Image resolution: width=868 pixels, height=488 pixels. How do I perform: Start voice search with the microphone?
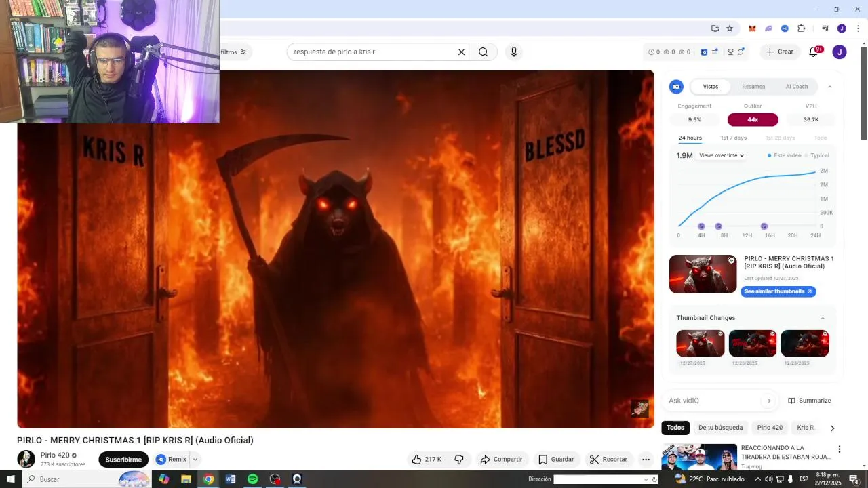(x=514, y=52)
